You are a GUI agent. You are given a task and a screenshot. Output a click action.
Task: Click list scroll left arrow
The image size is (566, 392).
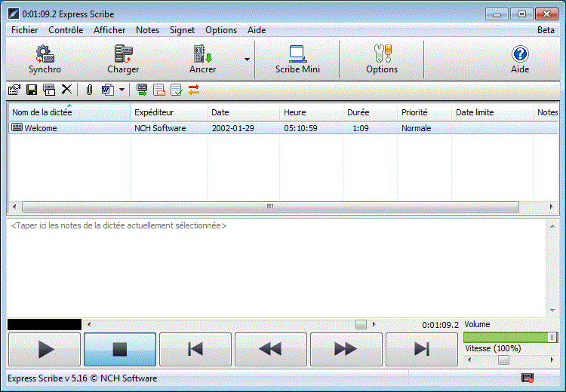pos(14,207)
